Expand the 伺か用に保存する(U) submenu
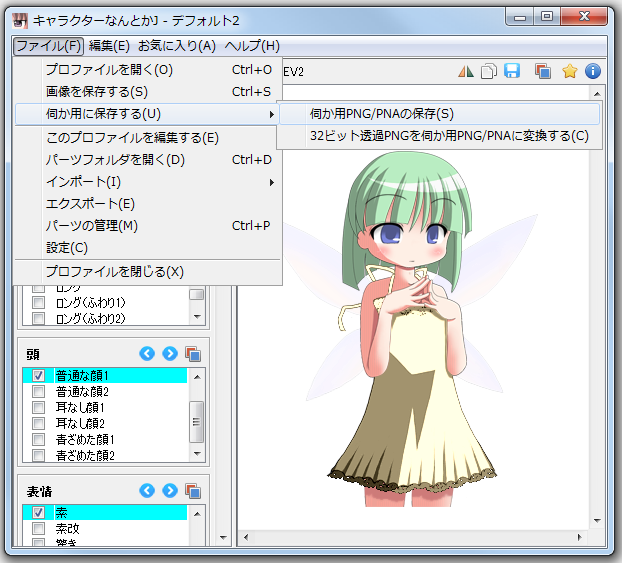This screenshot has height=563, width=622. [x=147, y=114]
